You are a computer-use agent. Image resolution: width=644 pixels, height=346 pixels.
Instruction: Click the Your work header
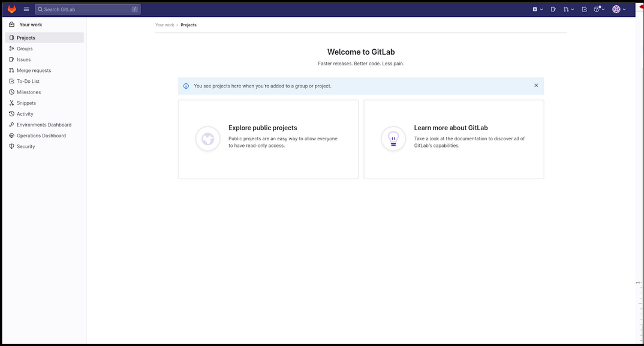pyautogui.click(x=31, y=25)
